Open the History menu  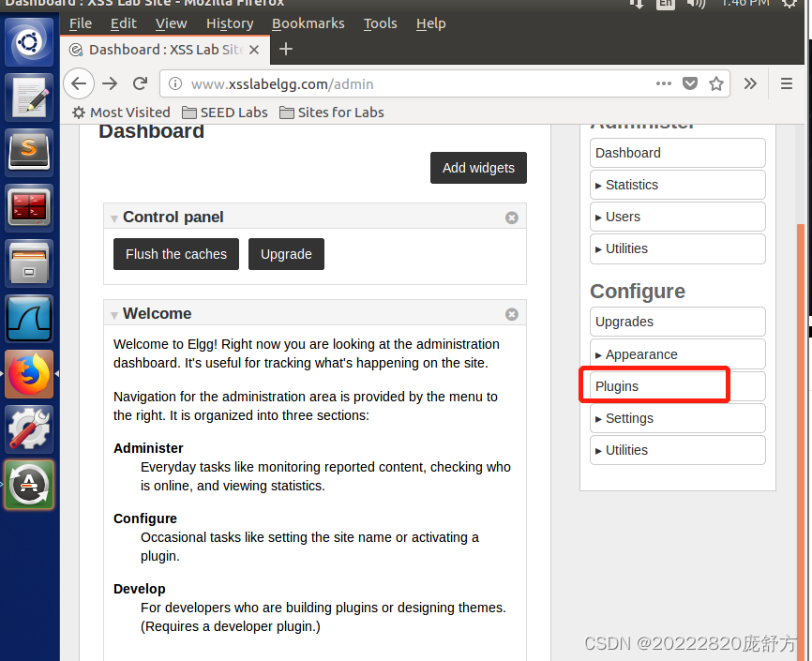point(230,23)
